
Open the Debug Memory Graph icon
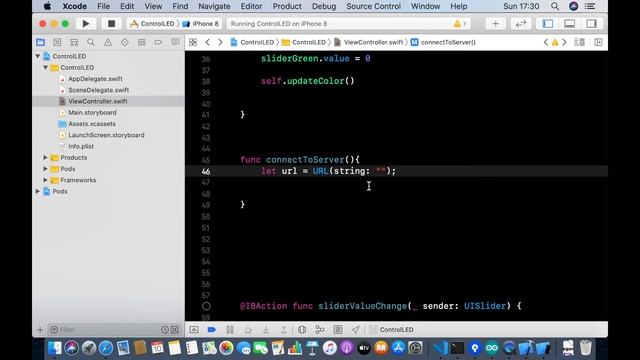pyautogui.click(x=320, y=329)
